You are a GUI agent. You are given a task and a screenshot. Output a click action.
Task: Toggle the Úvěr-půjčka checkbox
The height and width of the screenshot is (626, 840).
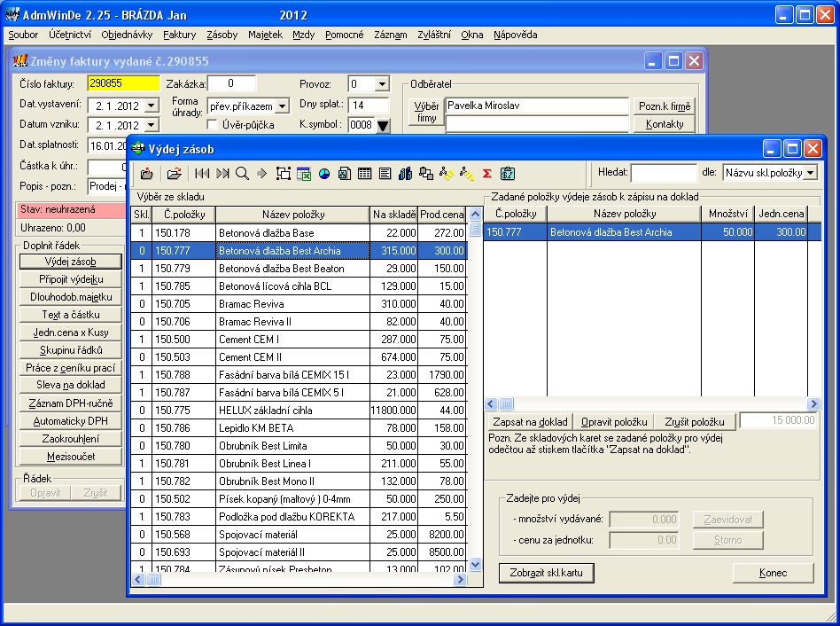coord(212,125)
